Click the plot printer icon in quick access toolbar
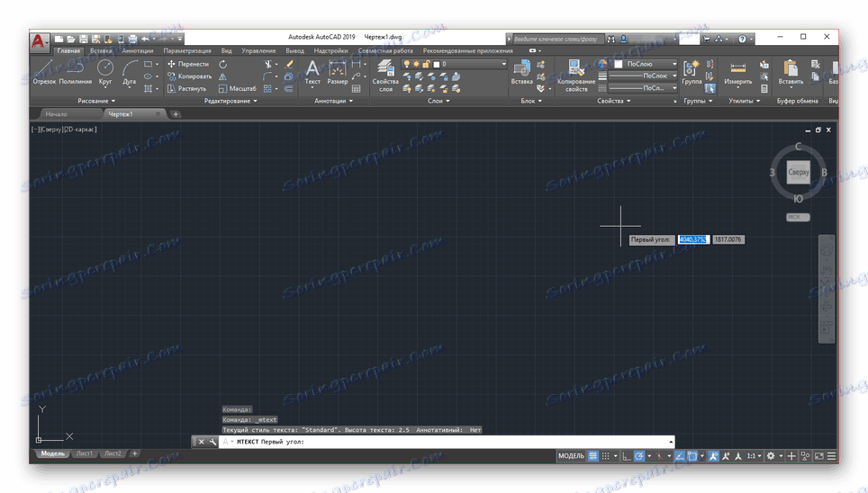Image resolution: width=868 pixels, height=493 pixels. (x=132, y=39)
